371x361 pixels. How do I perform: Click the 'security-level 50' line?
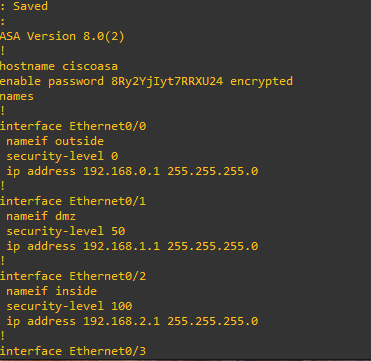click(66, 231)
